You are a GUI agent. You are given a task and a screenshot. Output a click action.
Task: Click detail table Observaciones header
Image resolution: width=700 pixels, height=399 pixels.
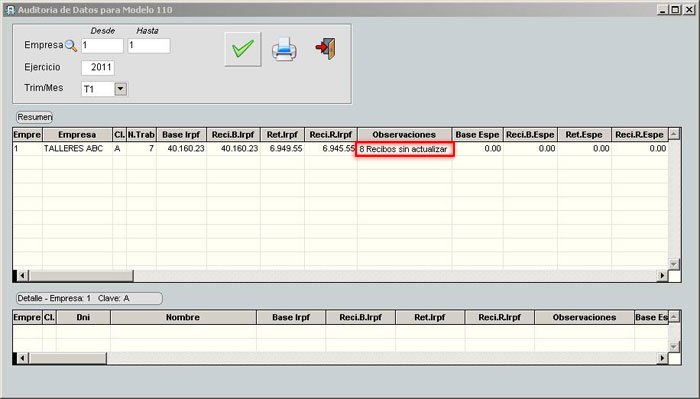pyautogui.click(x=584, y=317)
